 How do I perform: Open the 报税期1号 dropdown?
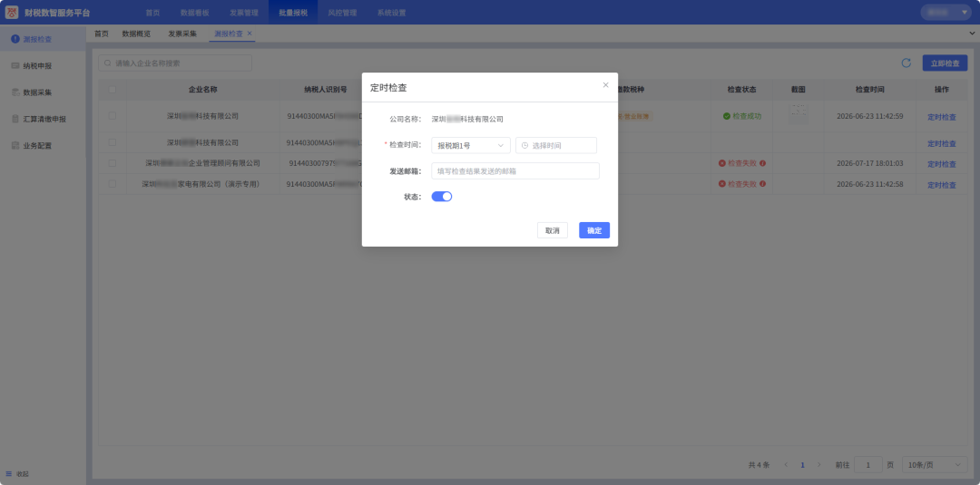(471, 145)
